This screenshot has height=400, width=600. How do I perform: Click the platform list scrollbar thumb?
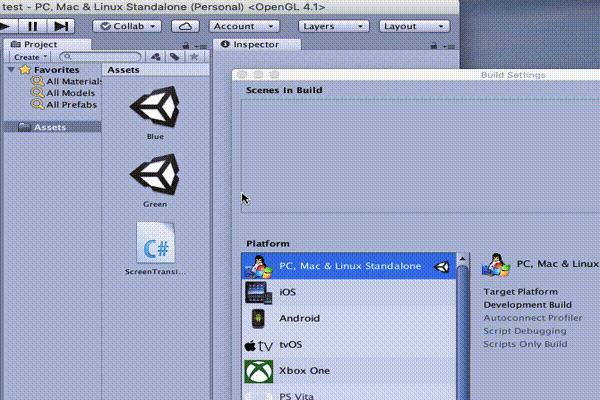pos(462,333)
